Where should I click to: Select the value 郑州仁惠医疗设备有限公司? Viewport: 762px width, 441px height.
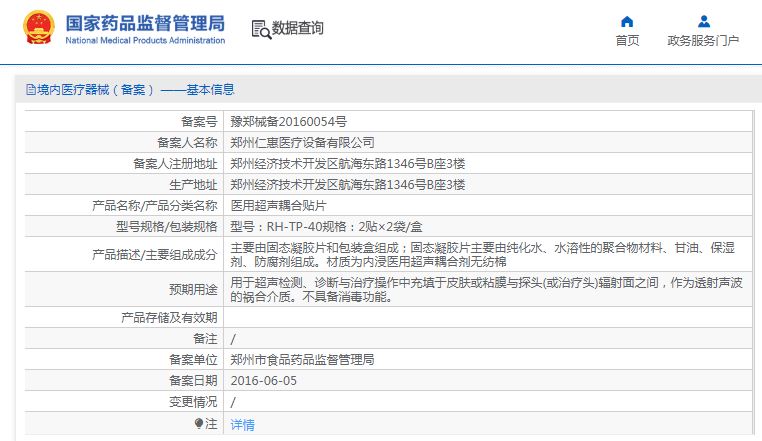[302, 142]
